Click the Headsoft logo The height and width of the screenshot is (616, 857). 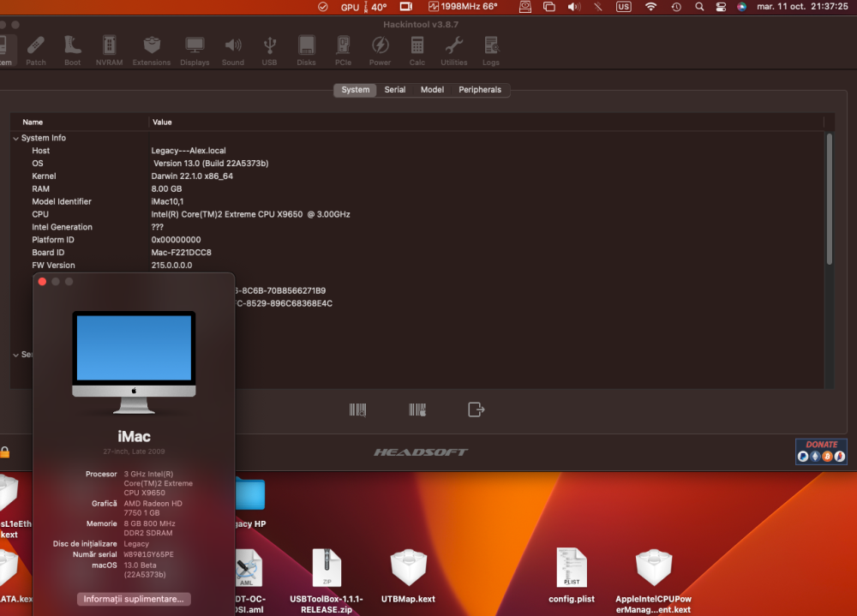pos(421,452)
